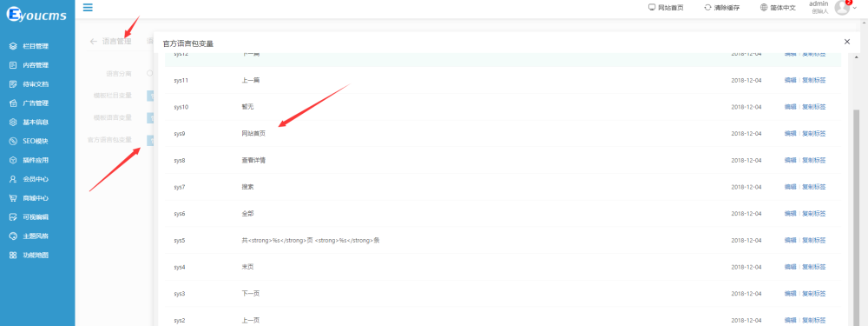Click 编辑 for the sys9 row
The image size is (868, 326).
point(790,134)
